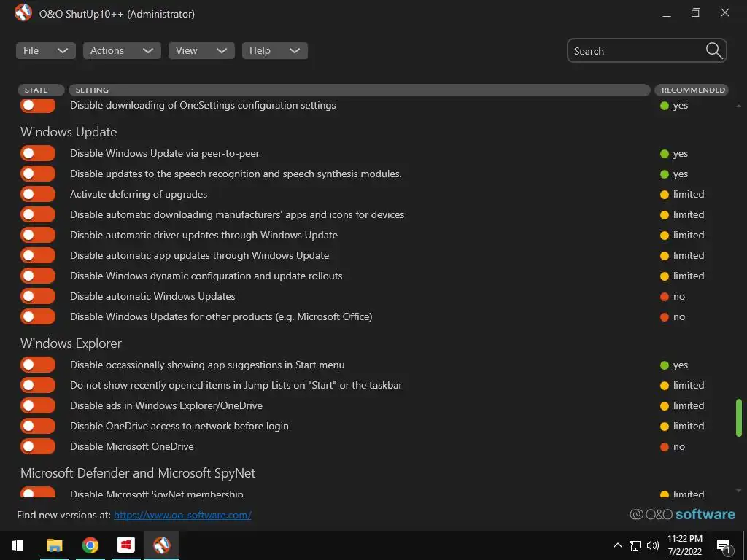Toggle Disable downloading of OneSettings configuration
This screenshot has height=560, width=747.
pos(38,105)
